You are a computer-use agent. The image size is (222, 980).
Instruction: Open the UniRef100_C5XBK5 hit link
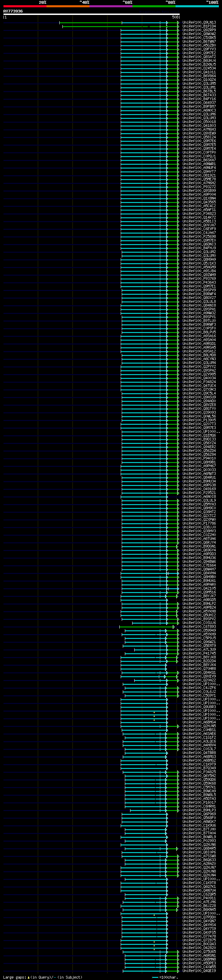click(199, 38)
